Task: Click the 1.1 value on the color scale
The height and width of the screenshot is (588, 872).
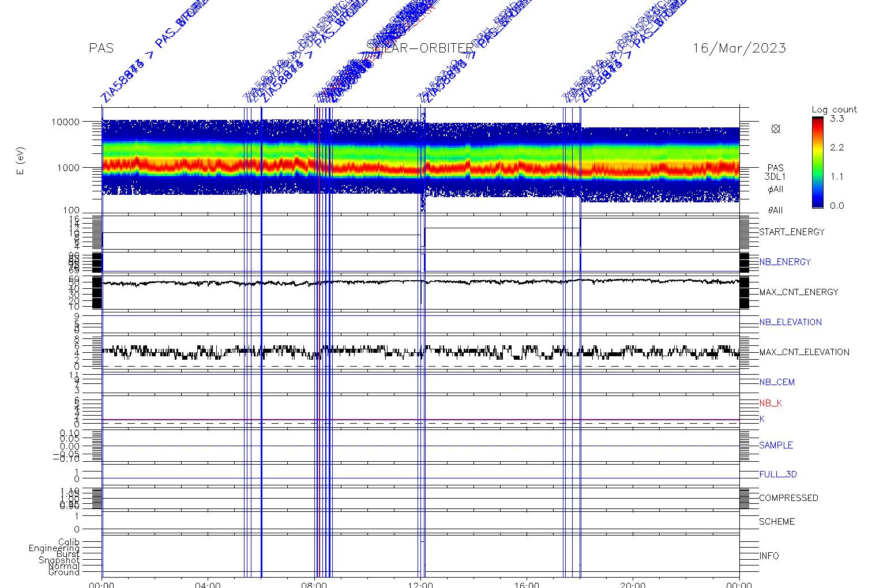Action: click(x=837, y=176)
